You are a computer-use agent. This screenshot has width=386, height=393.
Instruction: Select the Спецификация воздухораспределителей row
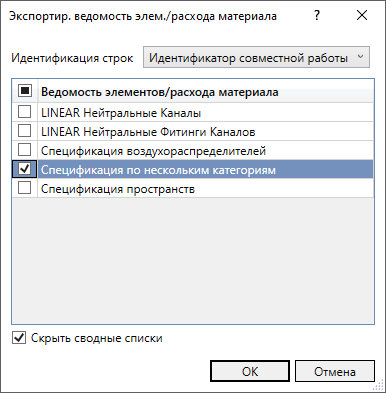point(206,151)
